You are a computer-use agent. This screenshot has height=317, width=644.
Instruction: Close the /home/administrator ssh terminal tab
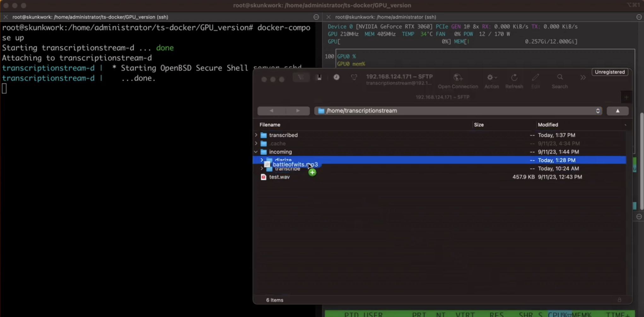328,17
